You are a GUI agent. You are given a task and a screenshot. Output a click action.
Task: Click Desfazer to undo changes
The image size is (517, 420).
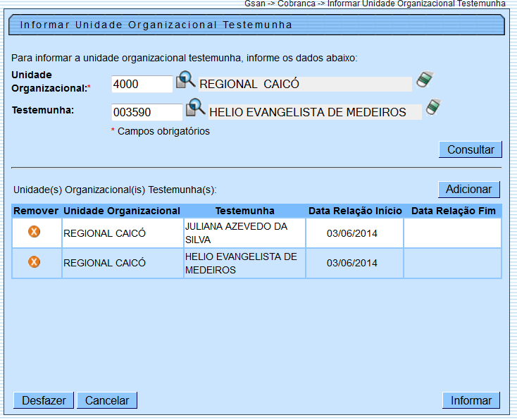(44, 400)
